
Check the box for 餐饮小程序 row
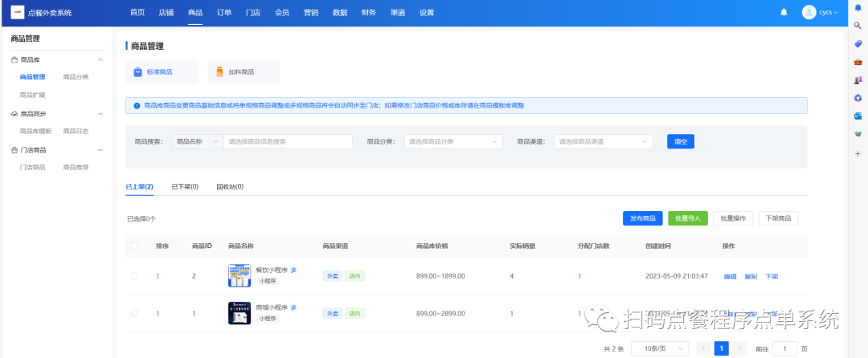click(x=134, y=276)
